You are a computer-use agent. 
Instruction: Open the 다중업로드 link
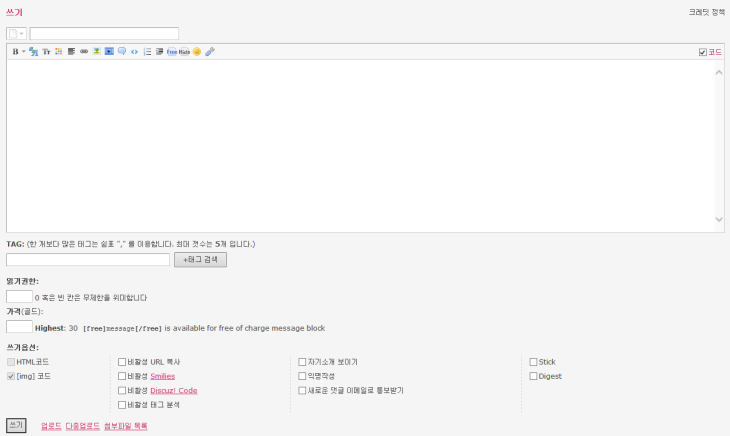82,426
